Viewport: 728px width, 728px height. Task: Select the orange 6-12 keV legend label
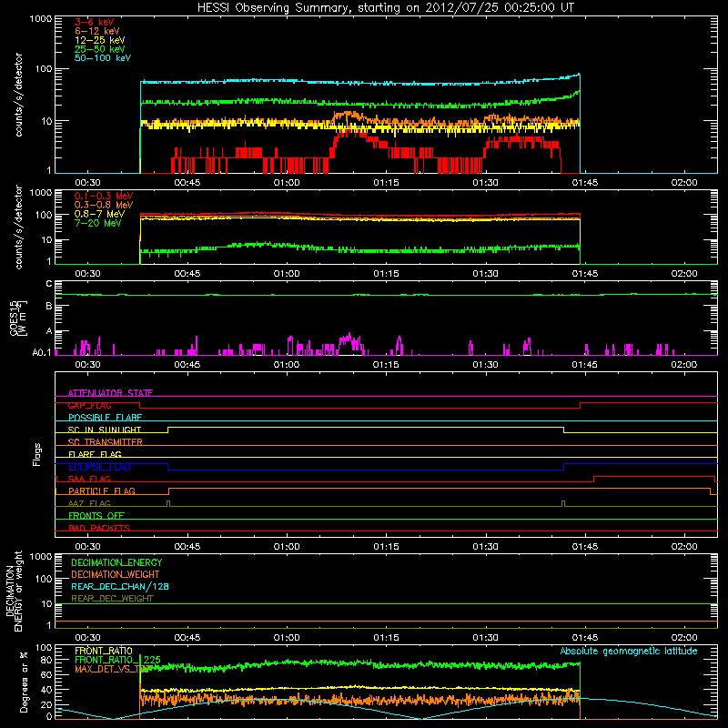[97, 31]
